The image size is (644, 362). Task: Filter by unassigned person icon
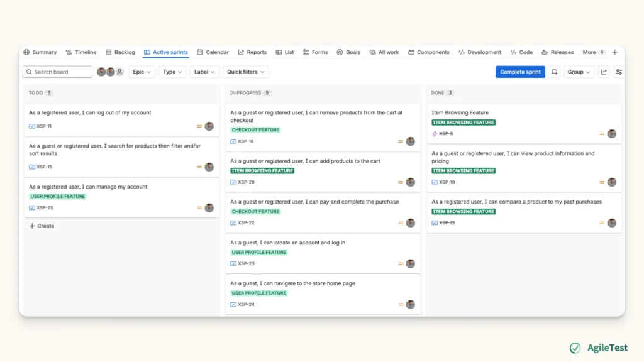point(119,72)
